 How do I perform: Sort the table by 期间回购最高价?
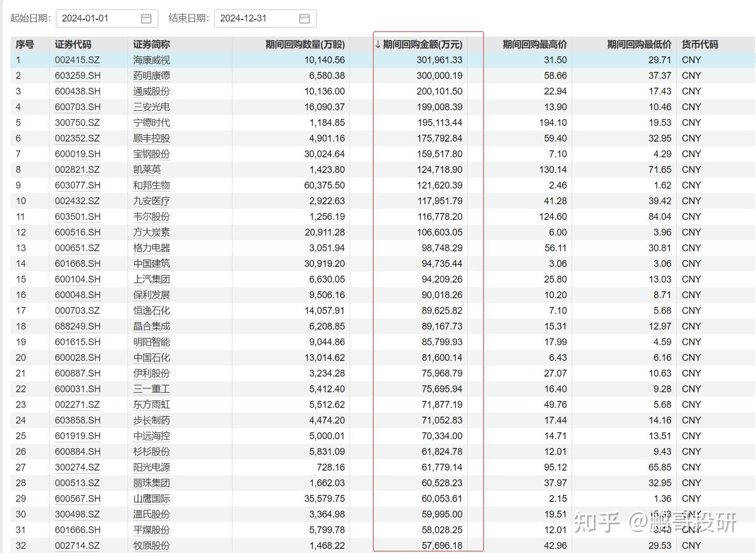click(x=534, y=45)
